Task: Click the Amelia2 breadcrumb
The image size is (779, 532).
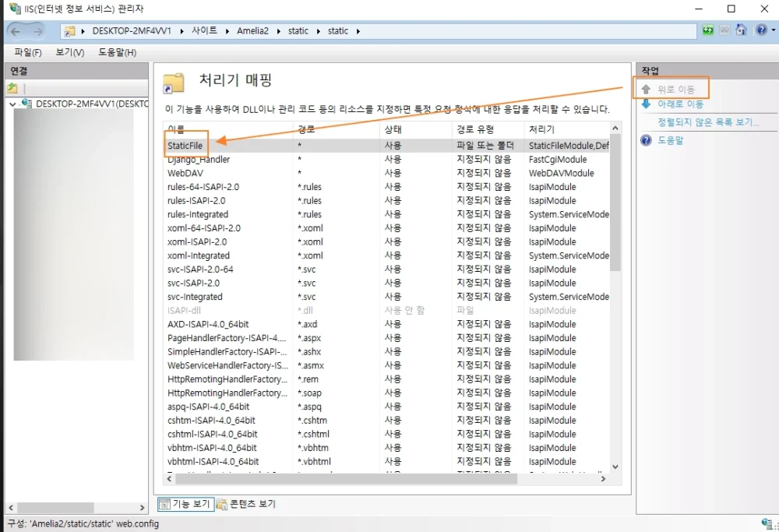Action: click(252, 31)
